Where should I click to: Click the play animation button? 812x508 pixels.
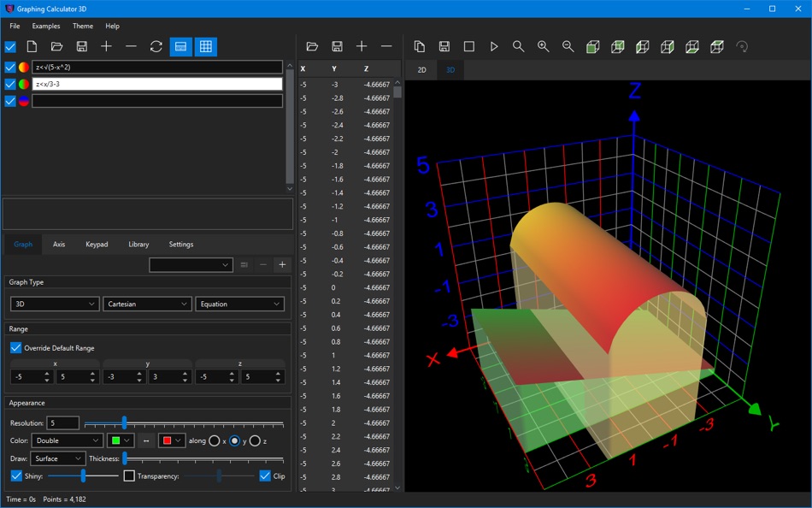(x=494, y=47)
